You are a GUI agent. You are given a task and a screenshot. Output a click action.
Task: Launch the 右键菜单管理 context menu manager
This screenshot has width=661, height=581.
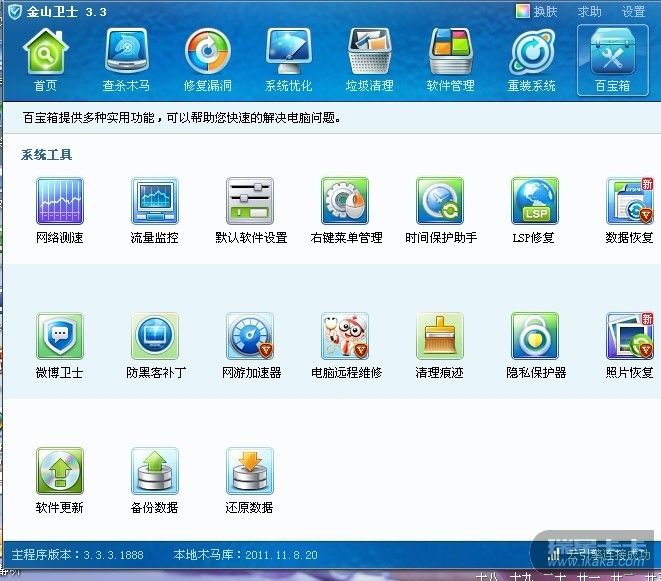tap(346, 210)
